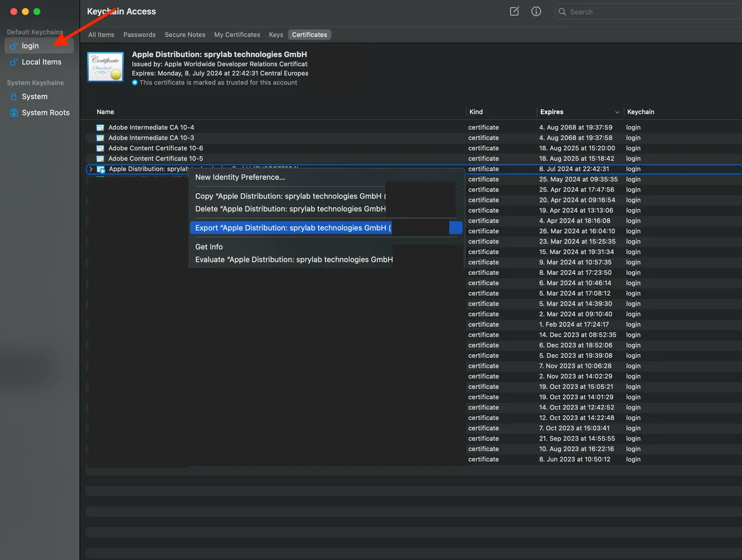Switch to the My Certificates tab

[237, 34]
